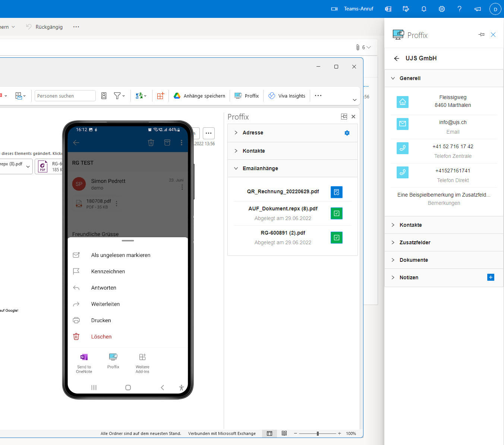Toggle green checkmark for RG-600891 (2).pdf
Viewport: 504px width, 445px height.
(336, 238)
